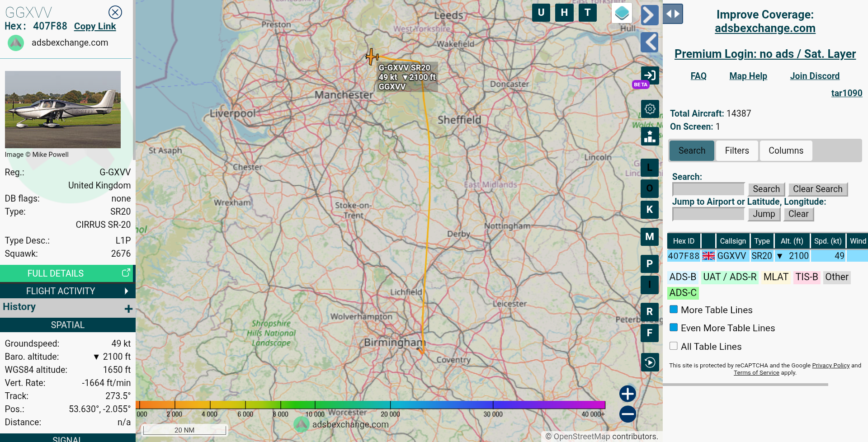Switch to the Filters tab
This screenshot has height=442, width=868.
point(736,150)
